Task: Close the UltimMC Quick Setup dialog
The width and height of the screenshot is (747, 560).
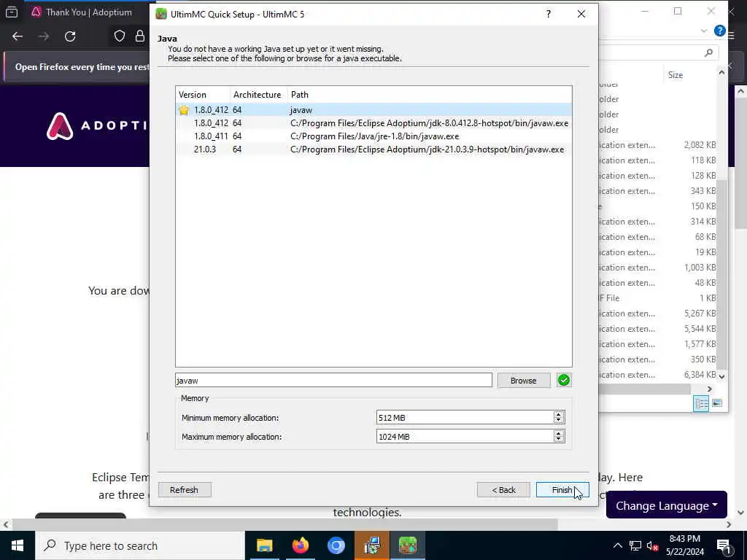Action: pyautogui.click(x=581, y=14)
